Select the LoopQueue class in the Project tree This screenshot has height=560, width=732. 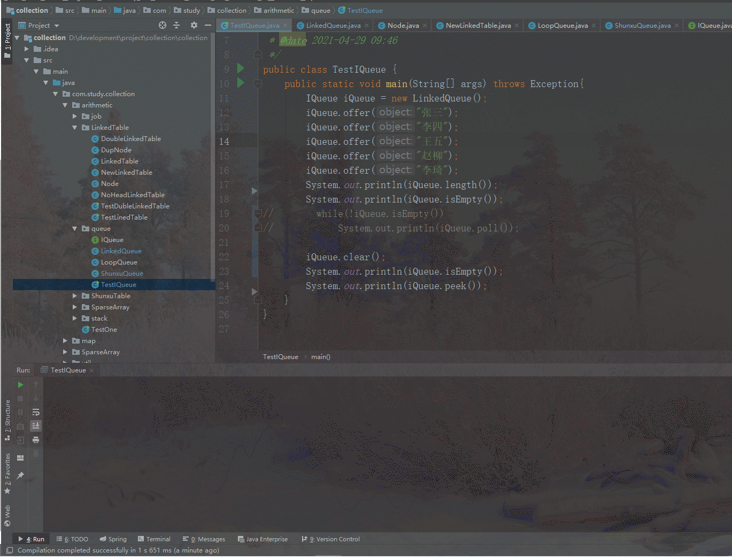point(119,262)
